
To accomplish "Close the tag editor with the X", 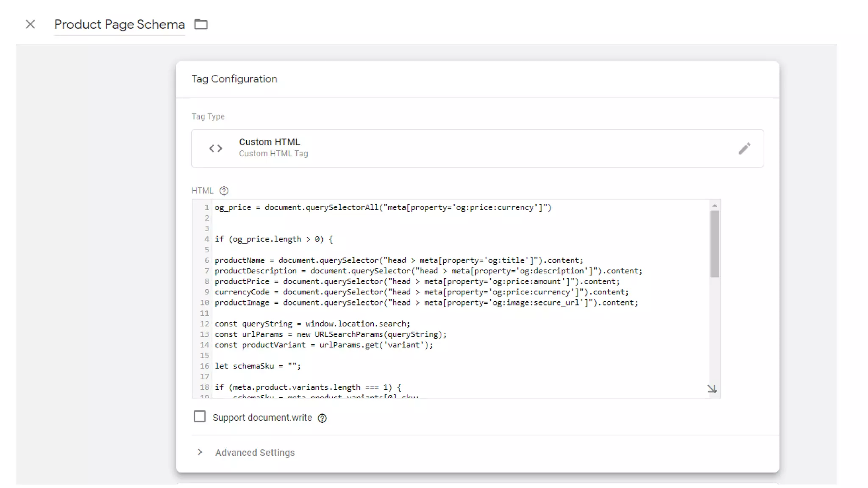I will pyautogui.click(x=30, y=24).
